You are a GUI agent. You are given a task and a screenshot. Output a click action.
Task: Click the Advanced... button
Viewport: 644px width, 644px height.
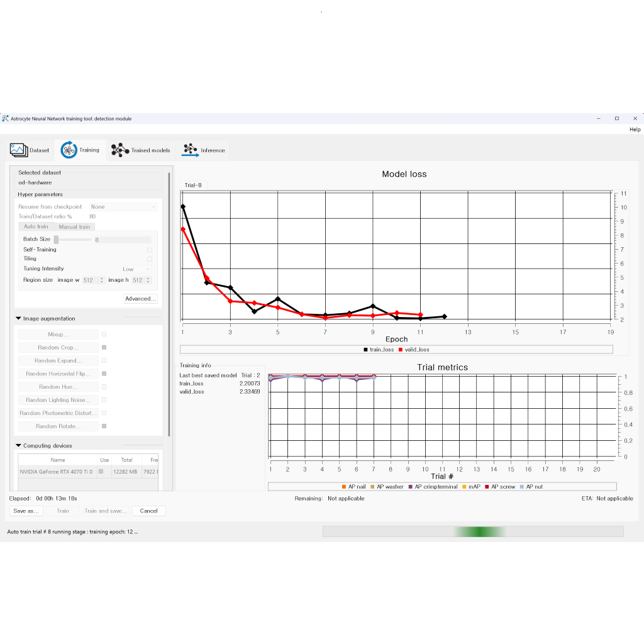[x=140, y=299]
